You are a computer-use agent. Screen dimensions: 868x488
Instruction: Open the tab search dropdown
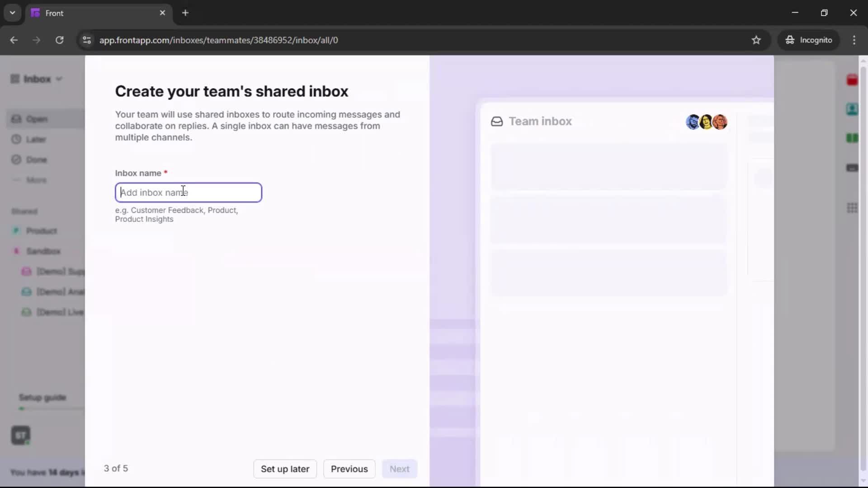coord(12,13)
